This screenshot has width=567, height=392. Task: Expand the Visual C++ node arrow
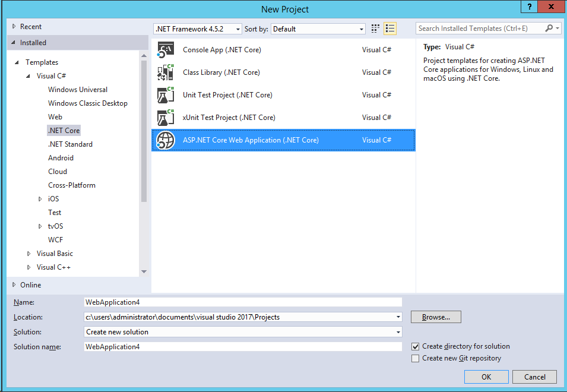coord(29,267)
